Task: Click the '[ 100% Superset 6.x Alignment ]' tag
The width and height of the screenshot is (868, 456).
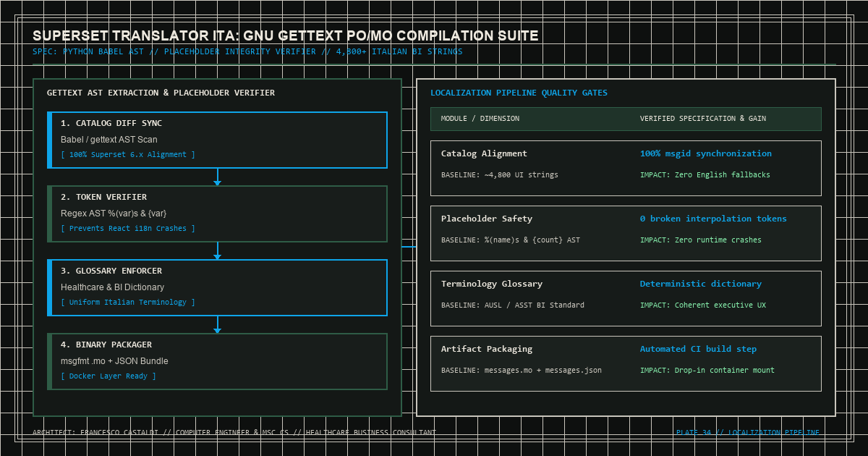Action: 128,155
